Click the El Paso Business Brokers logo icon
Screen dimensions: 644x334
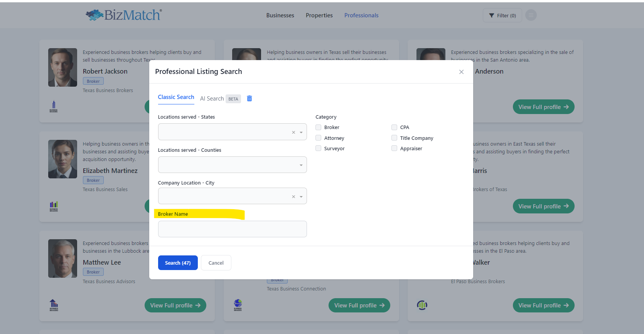point(422,305)
